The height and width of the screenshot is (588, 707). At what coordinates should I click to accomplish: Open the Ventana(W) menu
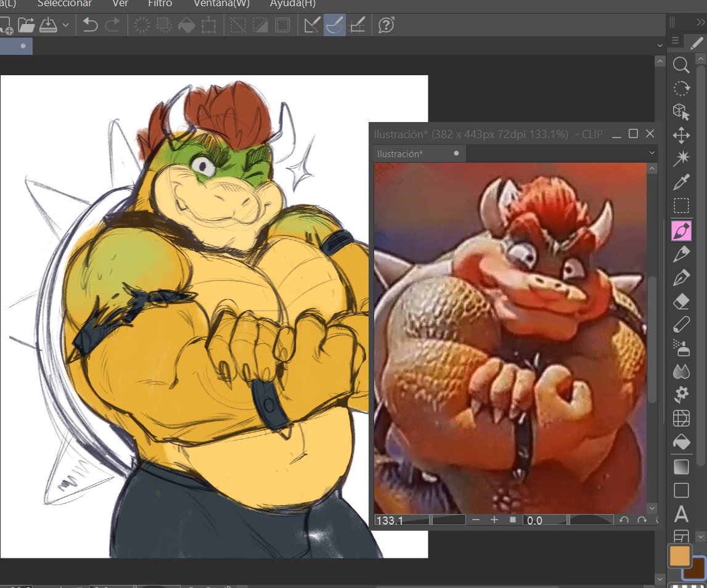[221, 4]
